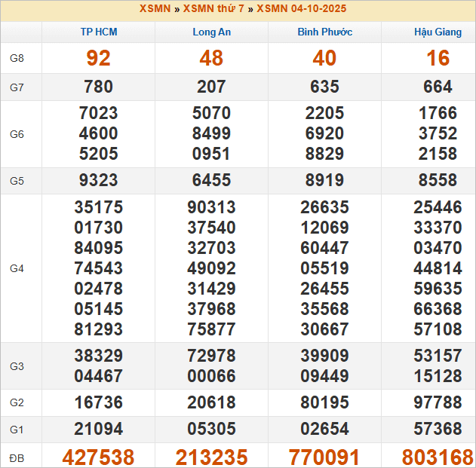The width and height of the screenshot is (476, 468).
Task: Open the Hậu Giang province link
Action: [x=438, y=32]
